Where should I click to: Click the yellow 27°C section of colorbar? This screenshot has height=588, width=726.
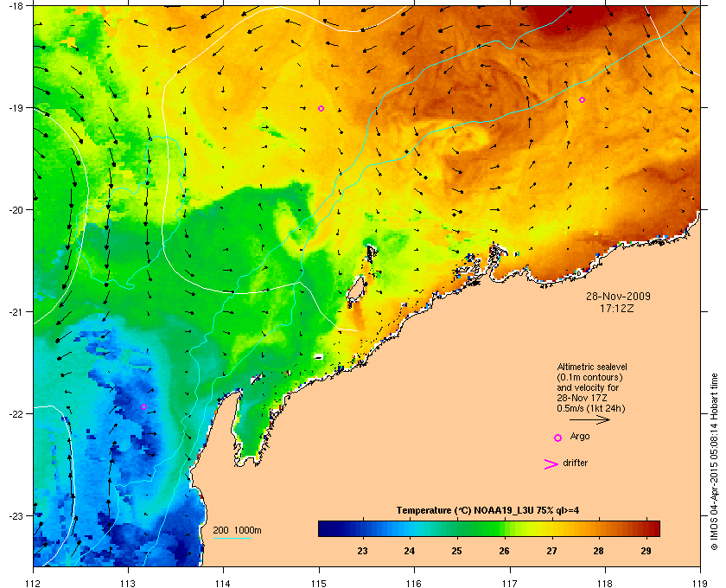click(x=551, y=528)
